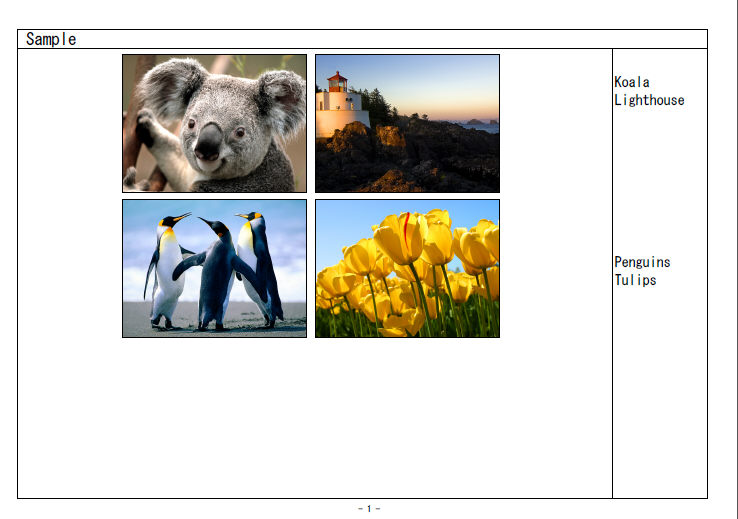Viewport: 738px width, 519px height.
Task: Click the page number "- 1 -" footer
Action: pos(369,509)
